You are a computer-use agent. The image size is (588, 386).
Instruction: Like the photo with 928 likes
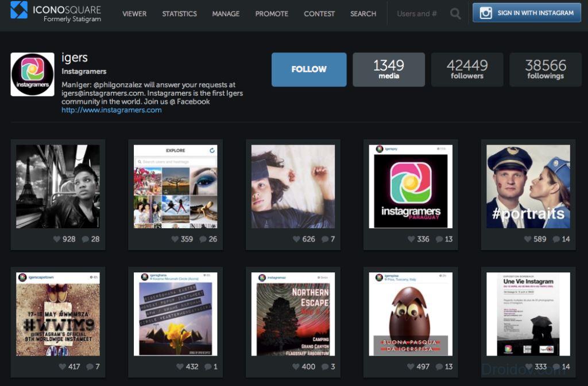tap(57, 239)
